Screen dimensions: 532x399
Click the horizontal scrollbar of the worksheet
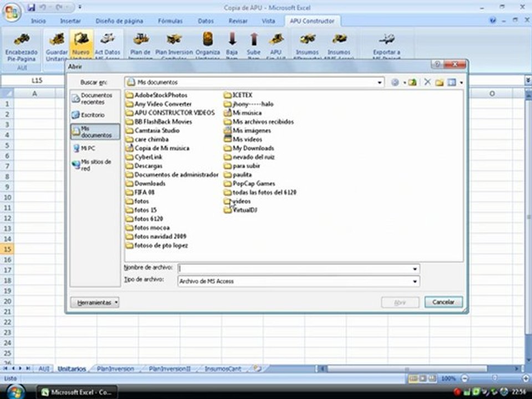406,369
